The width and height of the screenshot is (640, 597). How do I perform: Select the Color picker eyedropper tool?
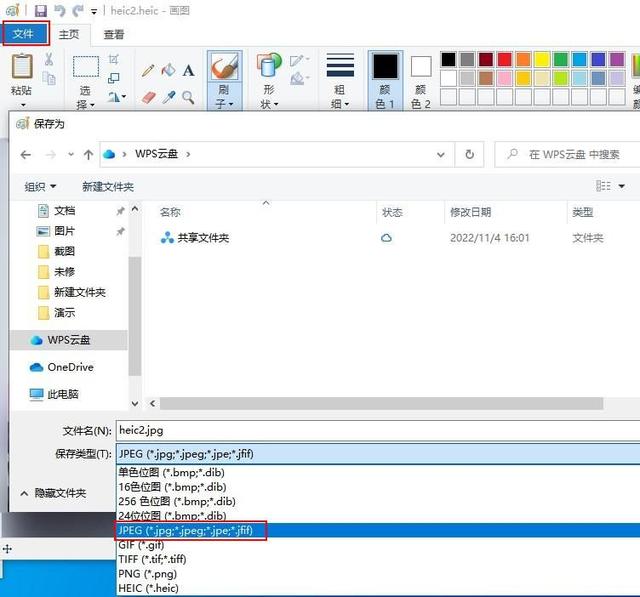pyautogui.click(x=169, y=97)
